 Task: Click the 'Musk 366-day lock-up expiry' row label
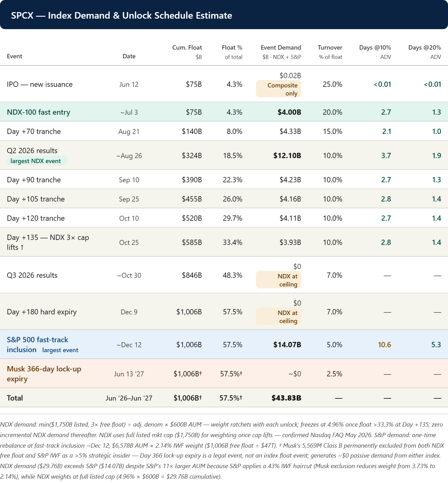[x=44, y=374]
